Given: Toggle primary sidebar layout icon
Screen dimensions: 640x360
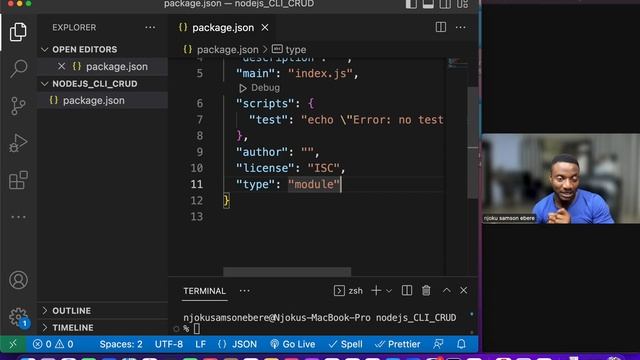Looking at the screenshot, I should click(x=411, y=4).
